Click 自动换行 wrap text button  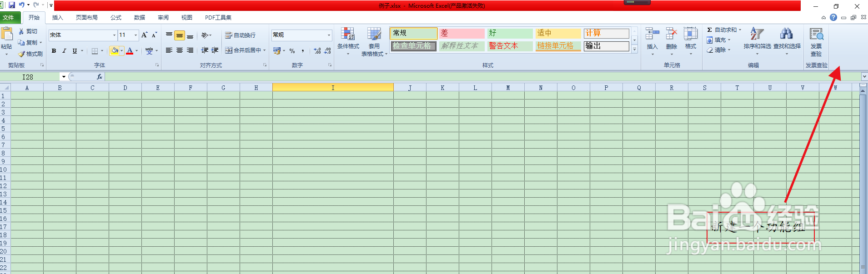(x=241, y=35)
